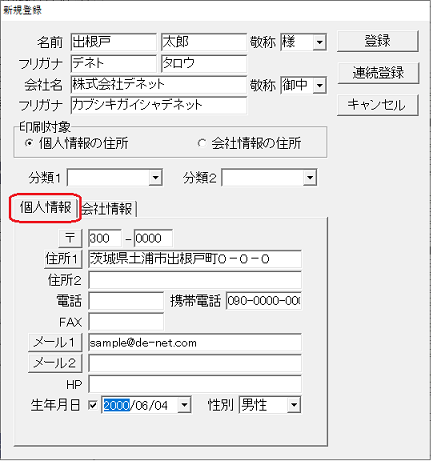Screen dimensions: 433x461
Task: Open the 敬称 御中 dropdown
Action: [319, 85]
